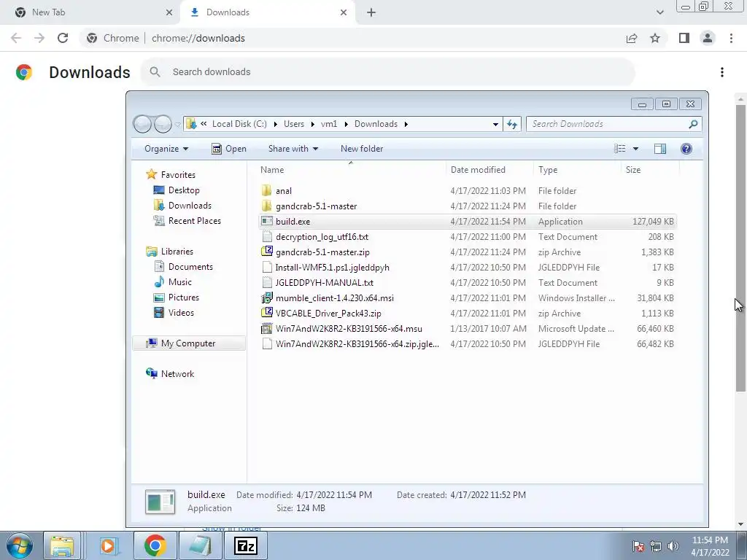Click the Chrome forward arrow
This screenshot has height=560, width=747.
coord(39,38)
